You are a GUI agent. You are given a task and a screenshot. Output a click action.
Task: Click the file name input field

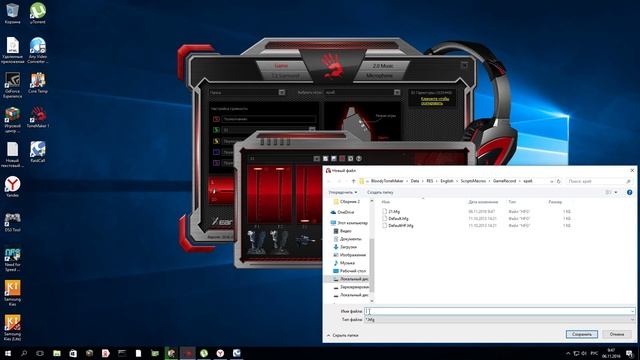(499, 311)
